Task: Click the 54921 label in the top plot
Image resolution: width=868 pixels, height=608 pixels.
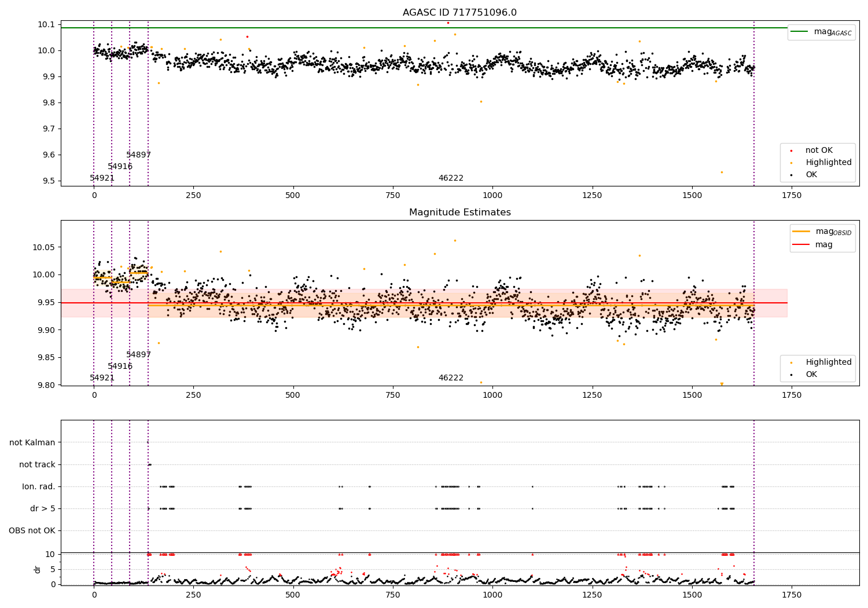Action: pos(102,178)
